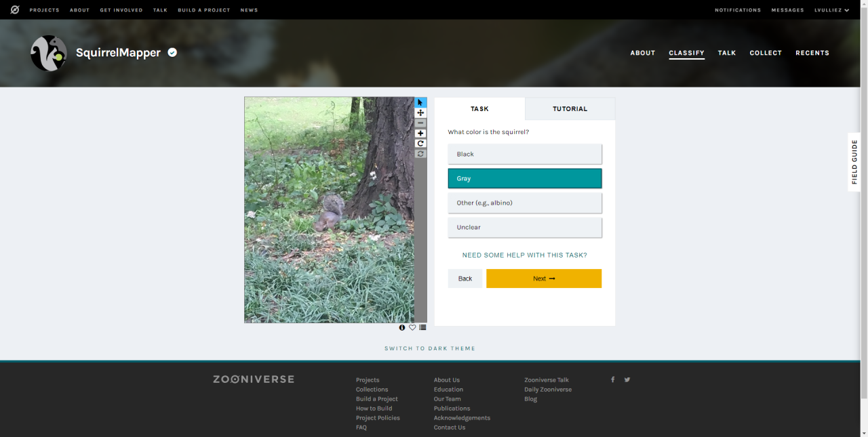Open Messages in top bar
Viewport: 868px width, 437px height.
[x=787, y=10]
